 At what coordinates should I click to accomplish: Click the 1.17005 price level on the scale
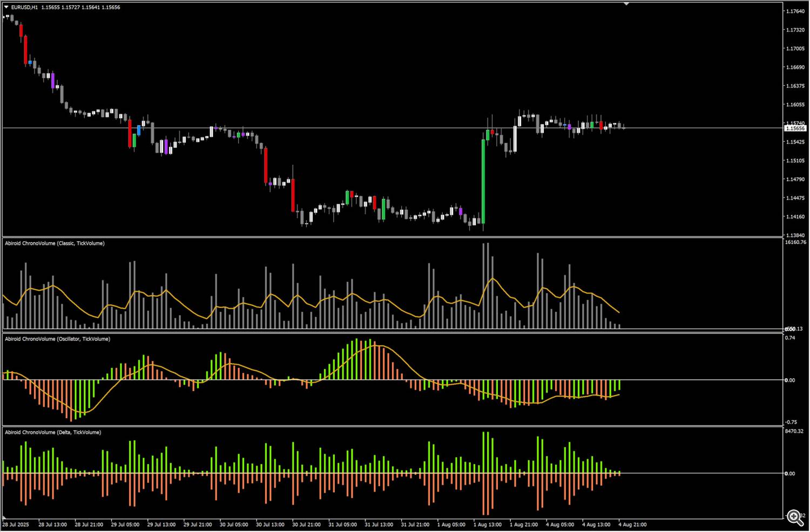point(795,49)
